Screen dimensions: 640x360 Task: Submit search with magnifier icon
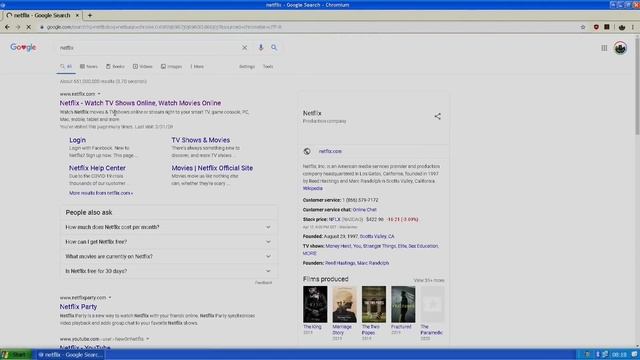(x=274, y=48)
